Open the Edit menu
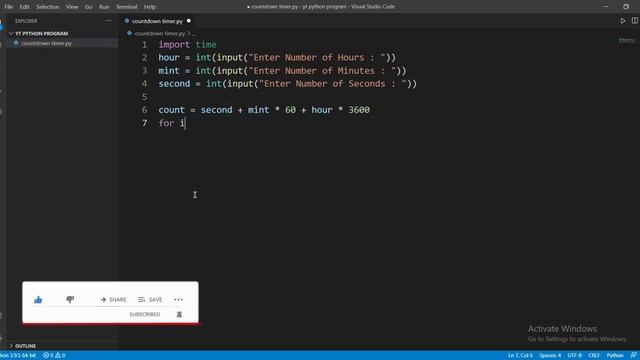The width and height of the screenshot is (640, 360). point(24,7)
